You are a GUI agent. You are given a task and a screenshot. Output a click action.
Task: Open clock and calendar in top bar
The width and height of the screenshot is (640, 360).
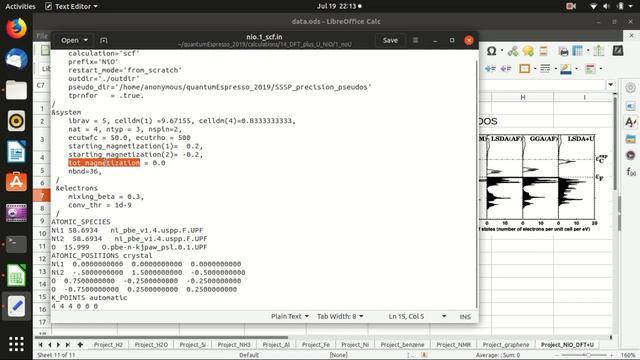tap(339, 6)
